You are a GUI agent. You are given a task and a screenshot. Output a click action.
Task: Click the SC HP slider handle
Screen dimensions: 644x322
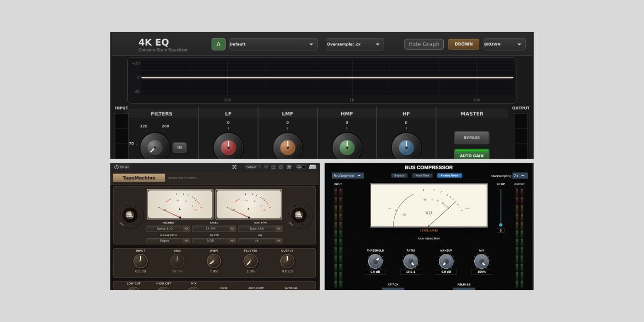500,225
